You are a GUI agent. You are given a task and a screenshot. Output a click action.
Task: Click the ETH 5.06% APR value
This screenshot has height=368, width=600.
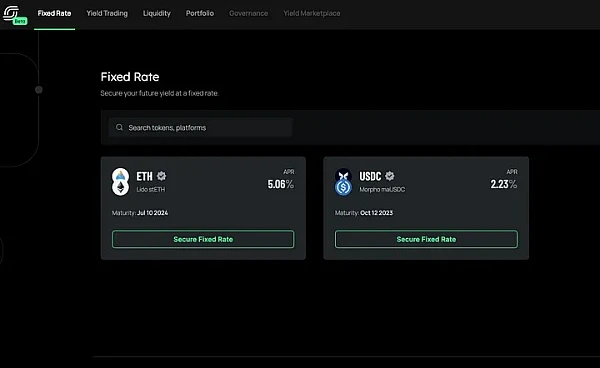(x=280, y=184)
